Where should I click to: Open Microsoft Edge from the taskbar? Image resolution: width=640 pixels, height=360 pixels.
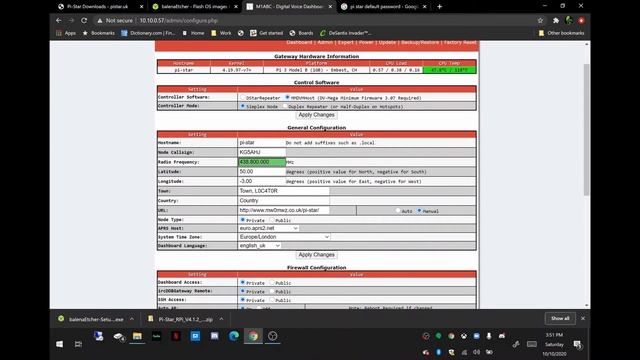click(234, 336)
